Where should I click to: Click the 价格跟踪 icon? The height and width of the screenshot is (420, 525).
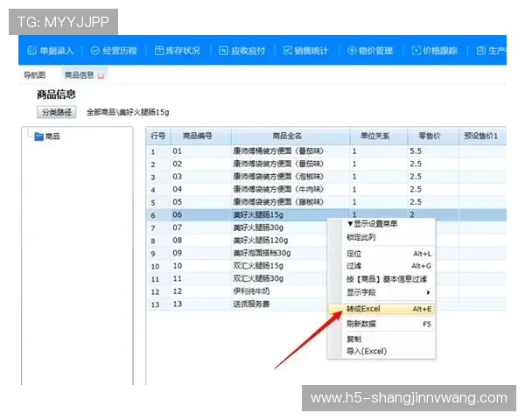[x=416, y=51]
